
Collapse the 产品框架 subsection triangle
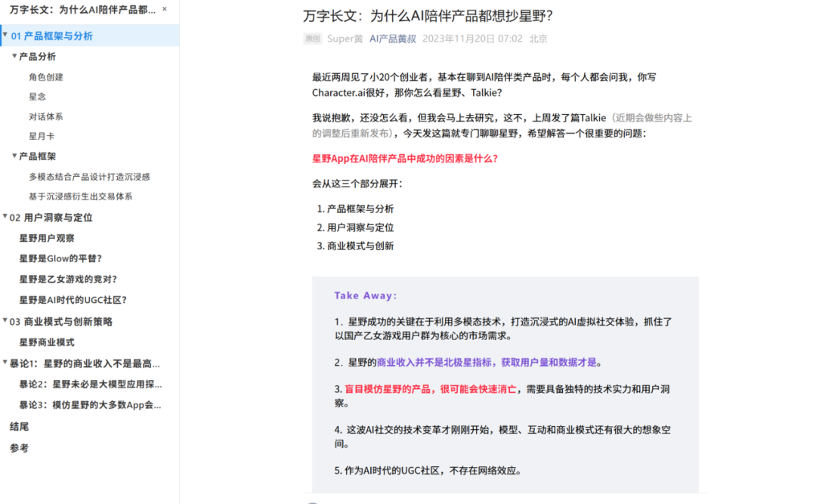click(x=14, y=156)
